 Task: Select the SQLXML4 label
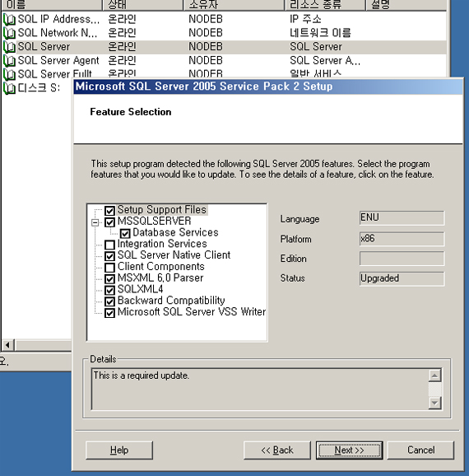140,289
